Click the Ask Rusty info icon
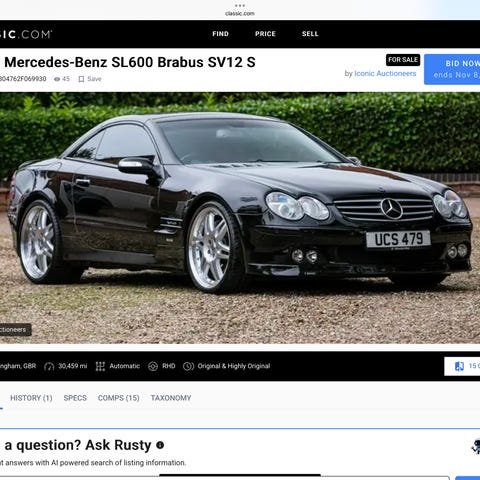The image size is (480, 480). pyautogui.click(x=160, y=445)
